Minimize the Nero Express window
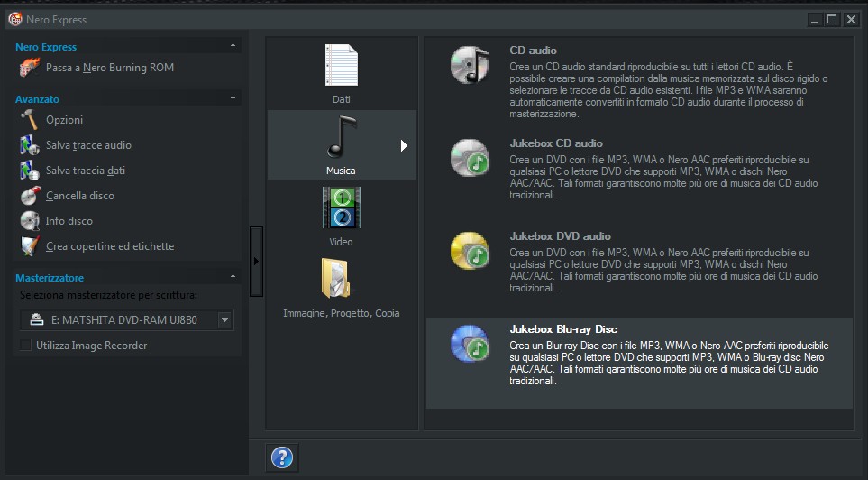Viewport: 868px width, 480px height. (x=814, y=20)
